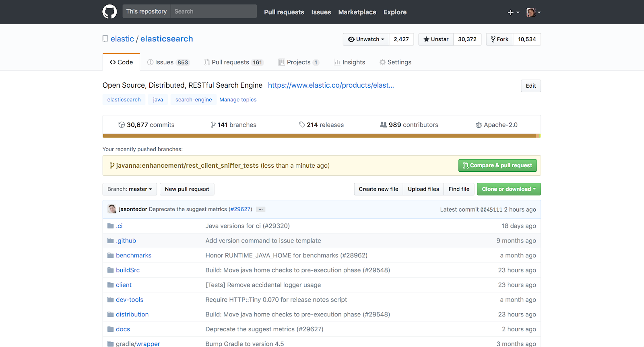
Task: Click jasontedor's avatar thumbnail
Action: (112, 209)
